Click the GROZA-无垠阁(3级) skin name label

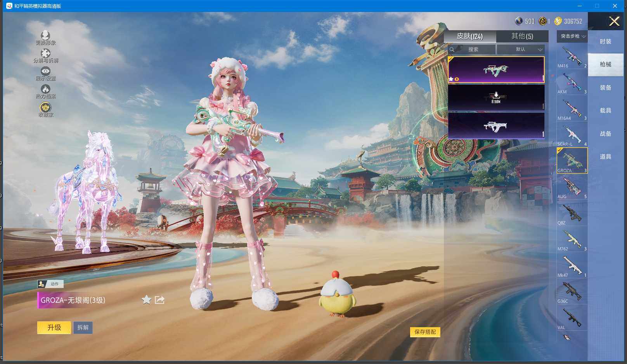point(73,300)
